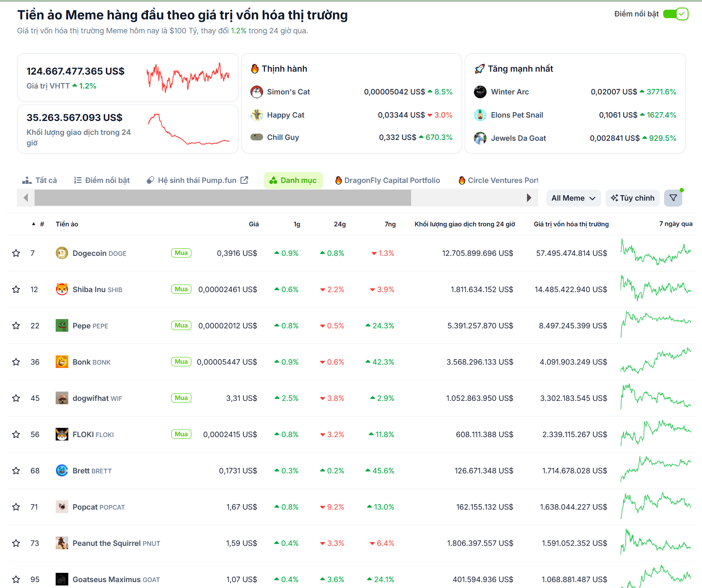Click the Elons Pet Snail icon
Viewport: 702px width, 588px height.
click(x=480, y=115)
